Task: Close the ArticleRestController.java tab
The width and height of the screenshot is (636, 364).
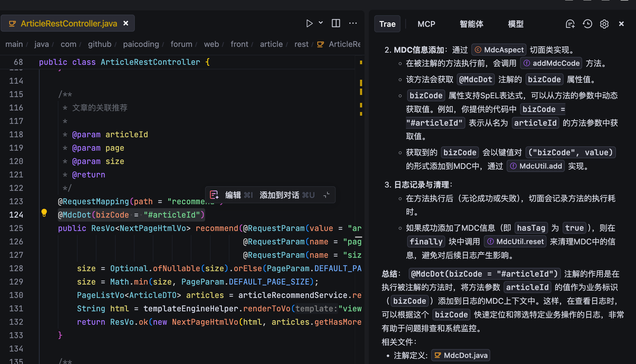Action: 126,23
